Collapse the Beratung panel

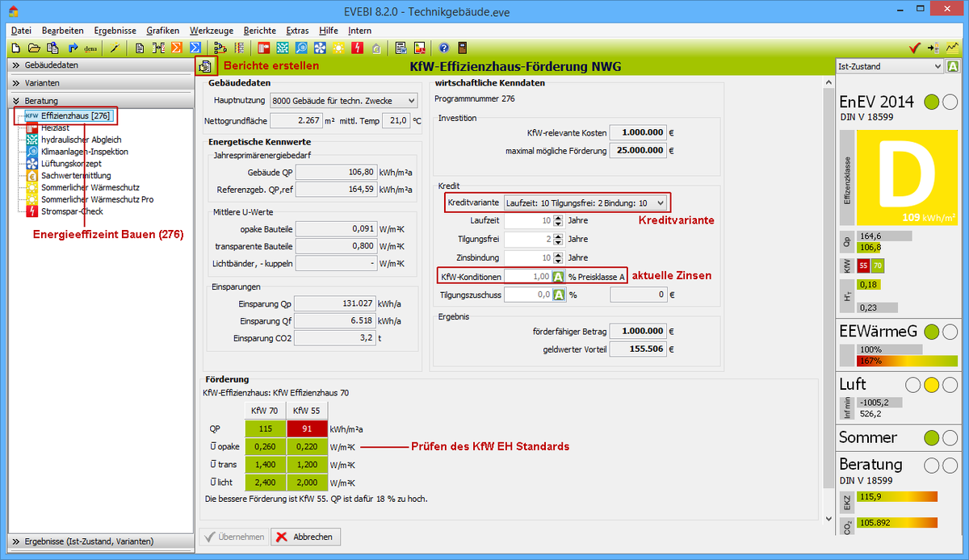[100, 101]
